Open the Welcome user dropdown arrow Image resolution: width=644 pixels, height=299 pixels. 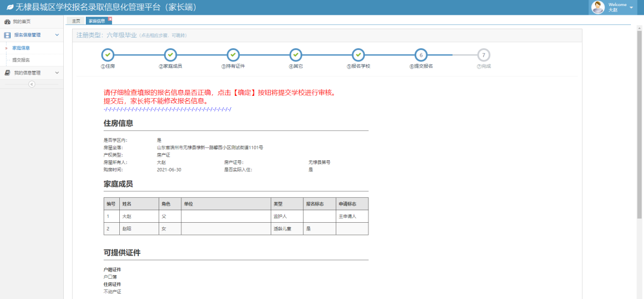click(x=631, y=8)
